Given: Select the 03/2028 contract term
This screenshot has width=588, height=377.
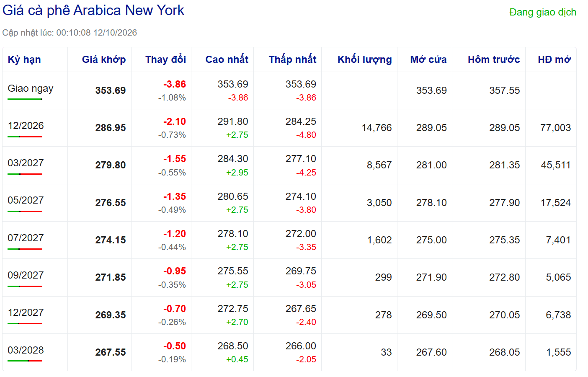Looking at the screenshot, I should (x=26, y=350).
